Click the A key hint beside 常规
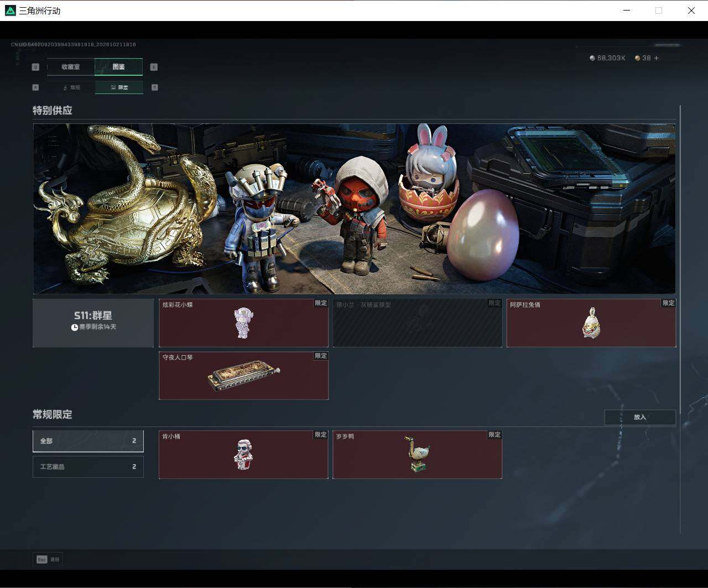The height and width of the screenshot is (588, 708). pos(36,87)
